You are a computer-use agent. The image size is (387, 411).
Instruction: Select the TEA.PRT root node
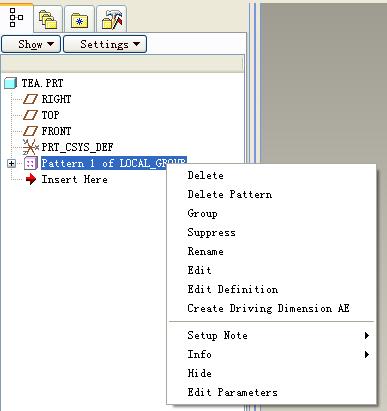(42, 83)
